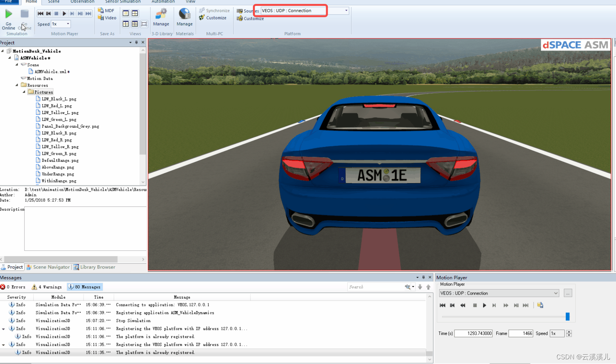
Task: Collapse the MotionDesk_Vehicle tree node
Action: pyautogui.click(x=3, y=51)
